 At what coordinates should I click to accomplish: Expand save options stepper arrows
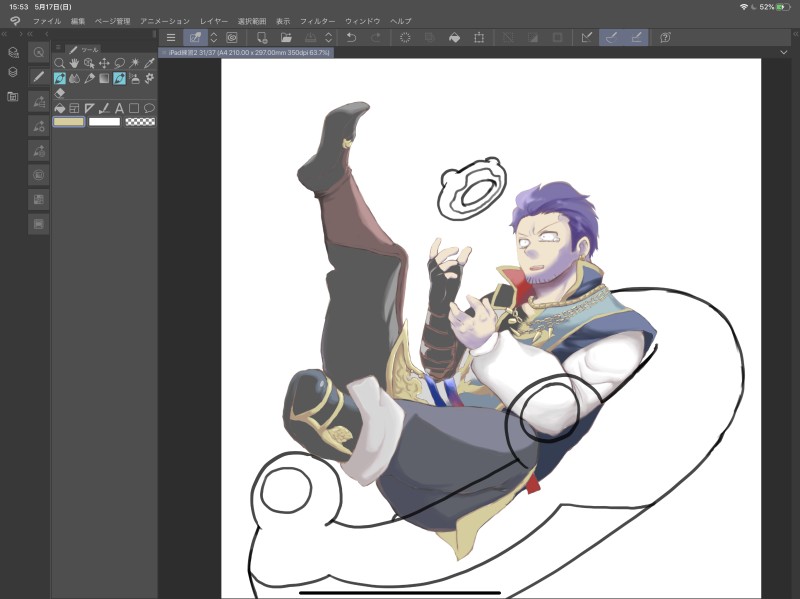point(329,37)
